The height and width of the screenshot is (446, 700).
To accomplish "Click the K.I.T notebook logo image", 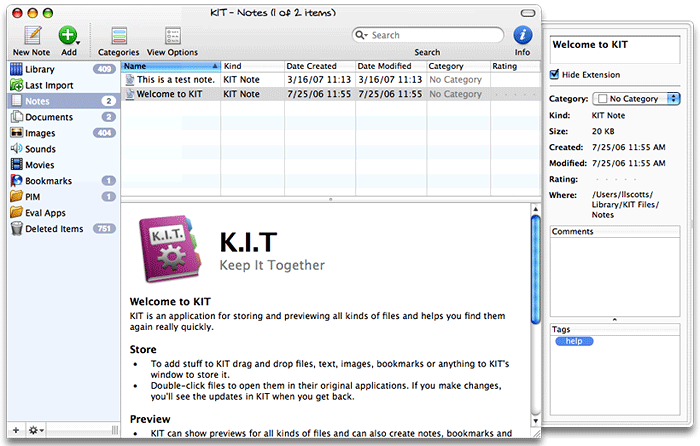I will [170, 249].
